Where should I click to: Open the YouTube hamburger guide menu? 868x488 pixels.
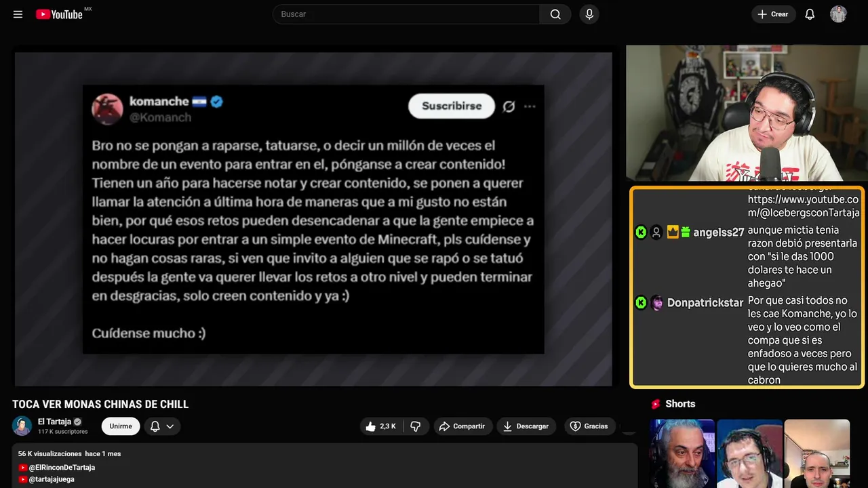[x=18, y=14]
